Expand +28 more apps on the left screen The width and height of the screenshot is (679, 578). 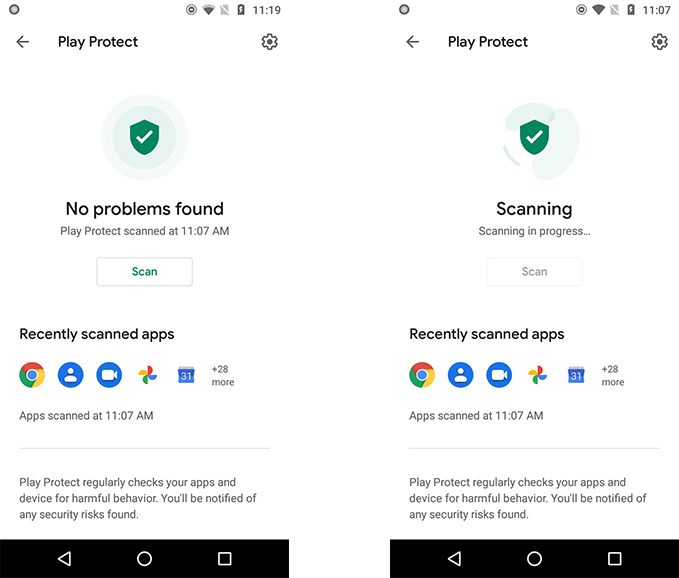coord(223,375)
